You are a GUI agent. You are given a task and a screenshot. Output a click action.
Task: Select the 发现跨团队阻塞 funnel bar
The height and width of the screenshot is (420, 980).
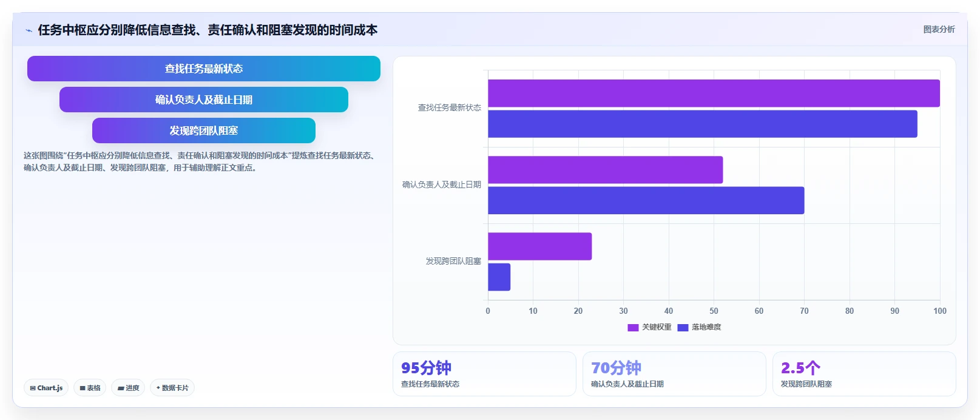click(x=204, y=130)
